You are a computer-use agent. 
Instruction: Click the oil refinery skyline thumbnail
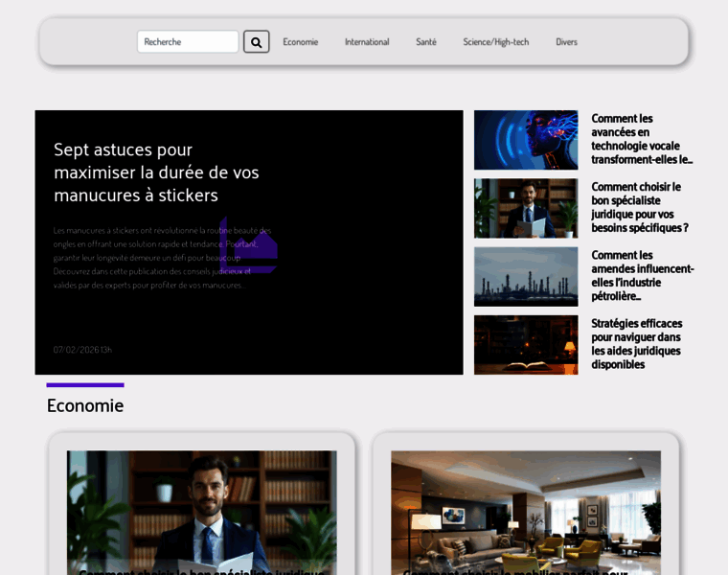(x=526, y=277)
